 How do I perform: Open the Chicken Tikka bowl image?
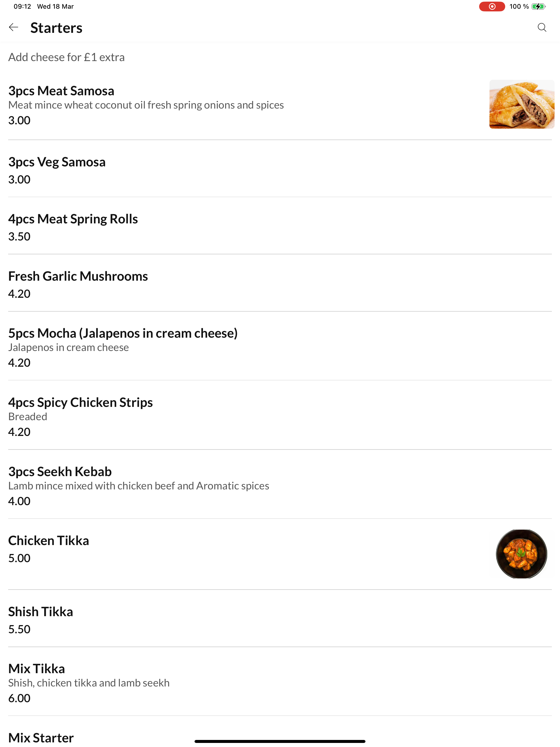521,554
